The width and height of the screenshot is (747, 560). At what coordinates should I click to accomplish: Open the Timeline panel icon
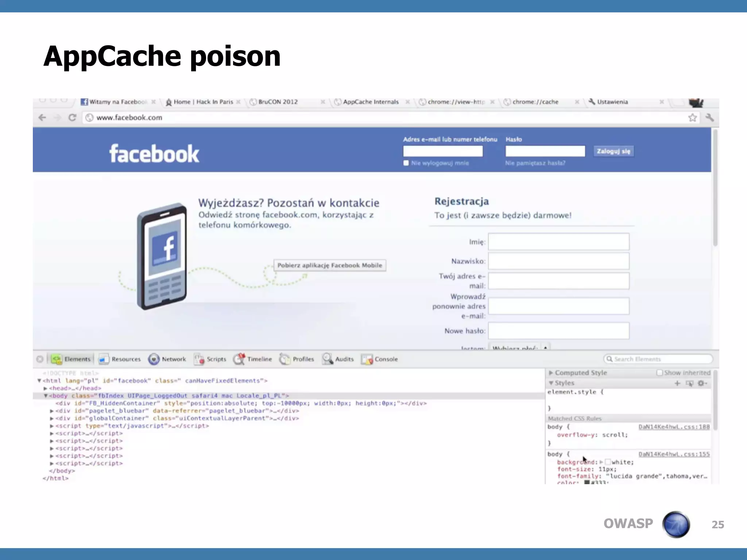click(239, 359)
